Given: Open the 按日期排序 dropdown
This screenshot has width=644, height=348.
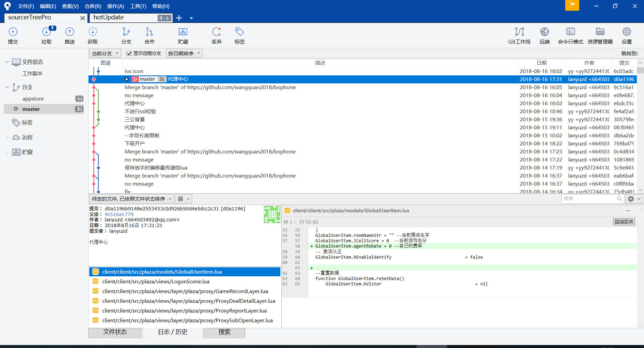Looking at the screenshot, I should click(184, 53).
